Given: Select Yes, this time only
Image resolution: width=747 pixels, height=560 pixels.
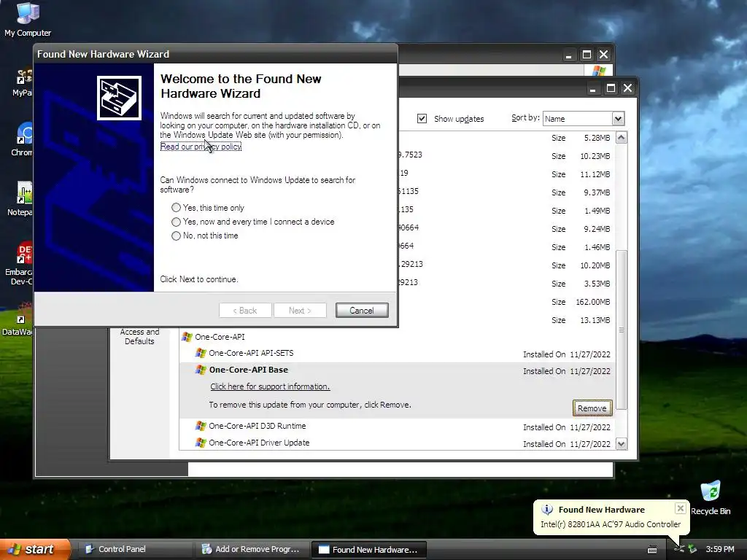Looking at the screenshot, I should point(177,208).
